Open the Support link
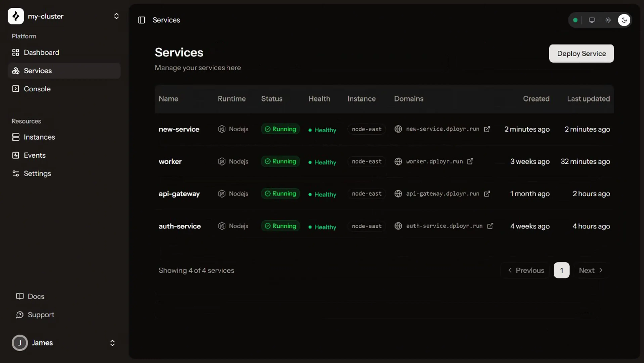Screen dimensions: 644x363 coord(35,315)
